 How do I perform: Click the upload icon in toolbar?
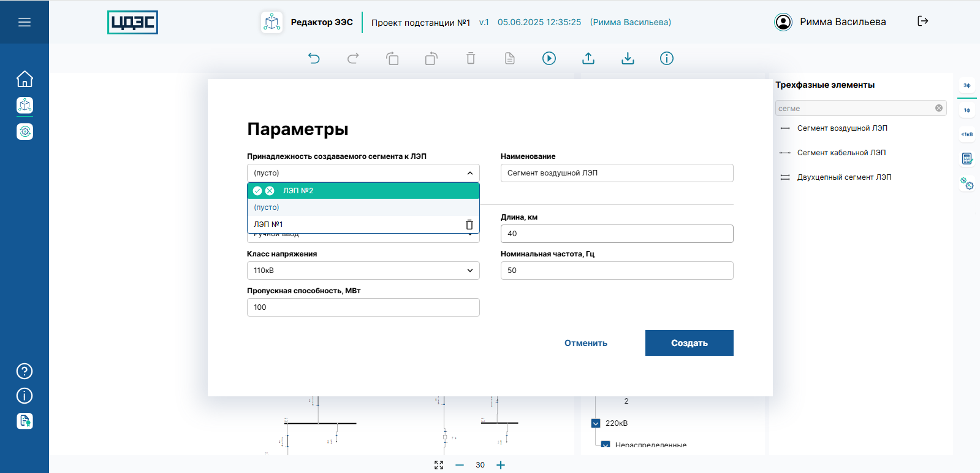(588, 58)
